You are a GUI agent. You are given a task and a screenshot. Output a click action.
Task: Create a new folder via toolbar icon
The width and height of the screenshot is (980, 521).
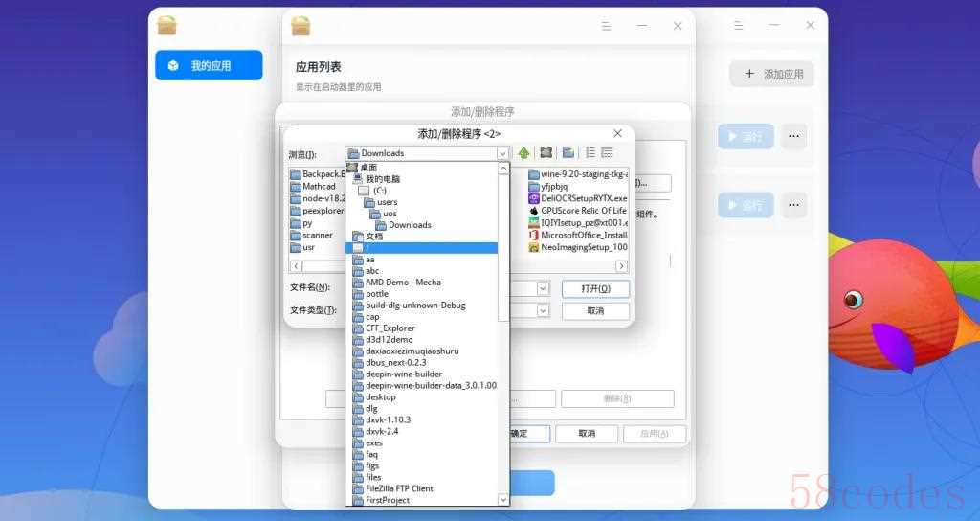pyautogui.click(x=568, y=152)
